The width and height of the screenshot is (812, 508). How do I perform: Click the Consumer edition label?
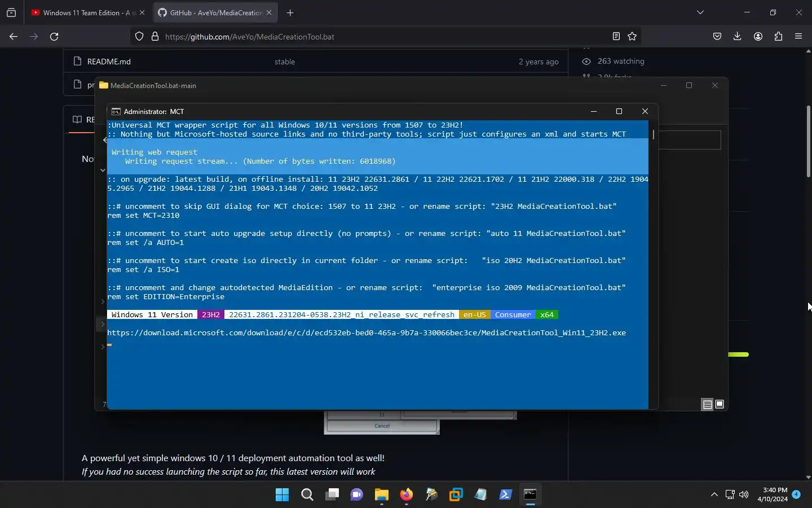513,314
